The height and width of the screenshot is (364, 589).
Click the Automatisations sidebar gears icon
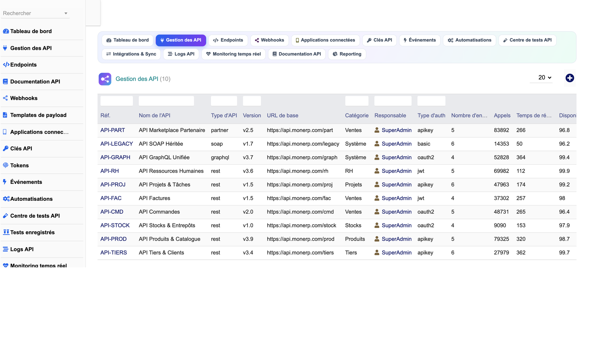pyautogui.click(x=6, y=199)
